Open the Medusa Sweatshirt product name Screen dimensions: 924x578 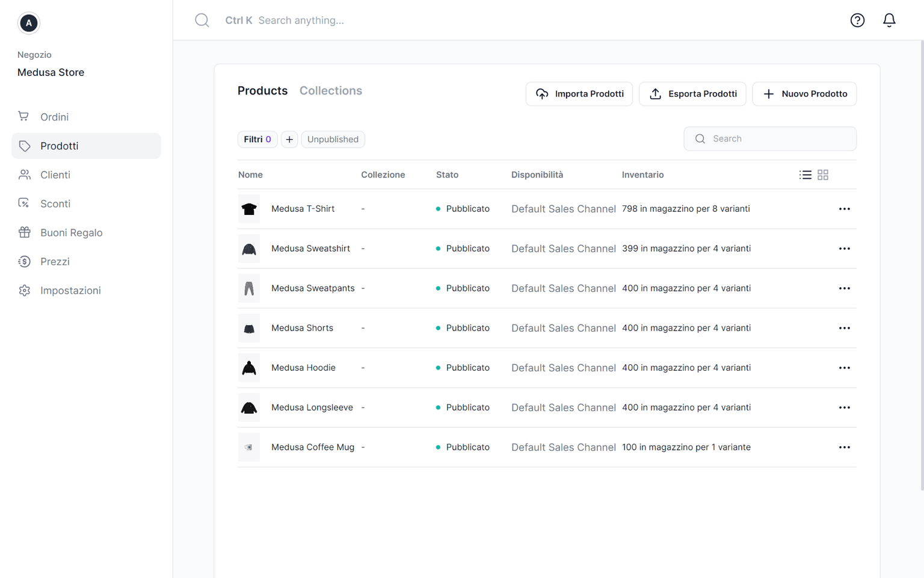point(310,249)
